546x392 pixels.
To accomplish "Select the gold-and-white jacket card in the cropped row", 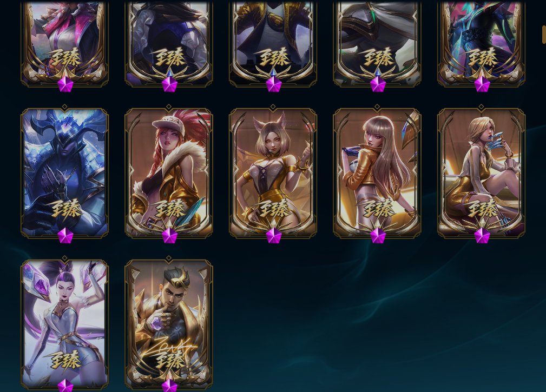I will click(x=273, y=43).
